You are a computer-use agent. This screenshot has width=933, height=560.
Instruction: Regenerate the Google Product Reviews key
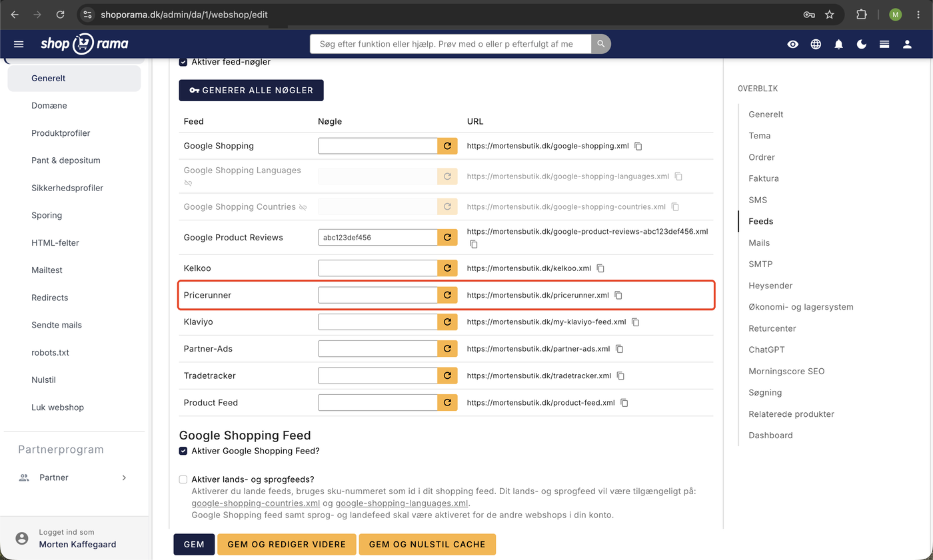pyautogui.click(x=448, y=237)
